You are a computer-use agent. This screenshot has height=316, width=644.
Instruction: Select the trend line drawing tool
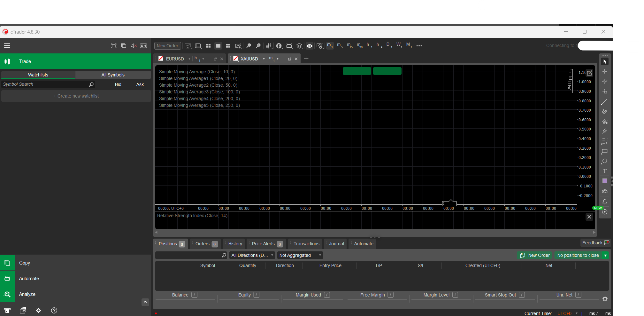605,102
